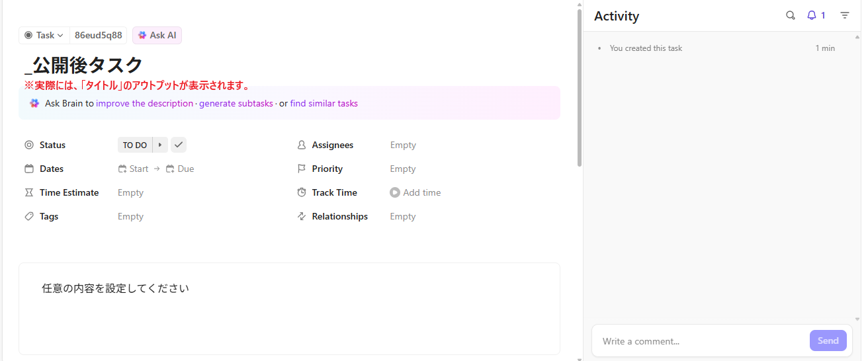Viewport: 868px width, 361px height.
Task: Set the Priority Empty field
Action: click(x=403, y=169)
